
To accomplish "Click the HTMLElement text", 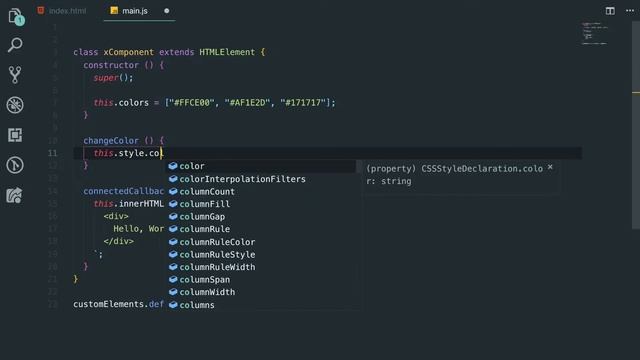I will tap(227, 52).
